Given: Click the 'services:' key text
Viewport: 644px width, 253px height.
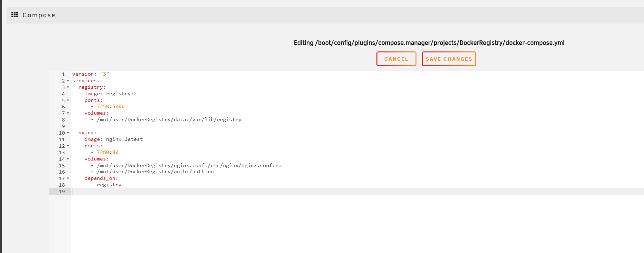Looking at the screenshot, I should coord(86,80).
